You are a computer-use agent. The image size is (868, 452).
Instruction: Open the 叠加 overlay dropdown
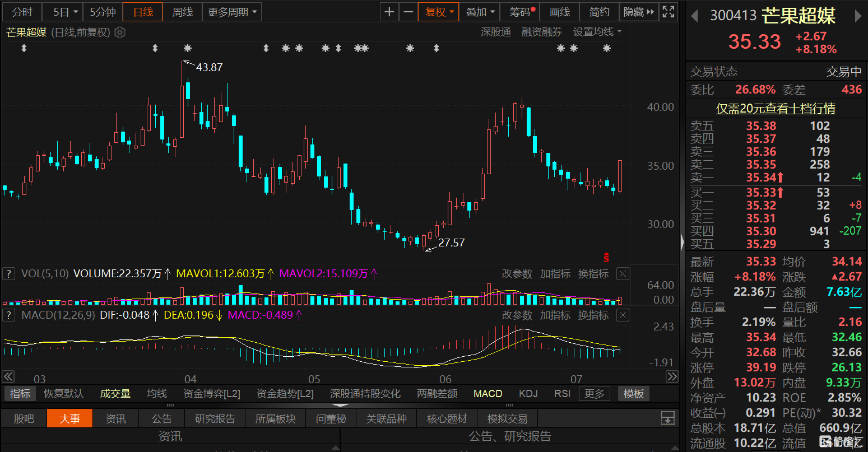tap(479, 12)
